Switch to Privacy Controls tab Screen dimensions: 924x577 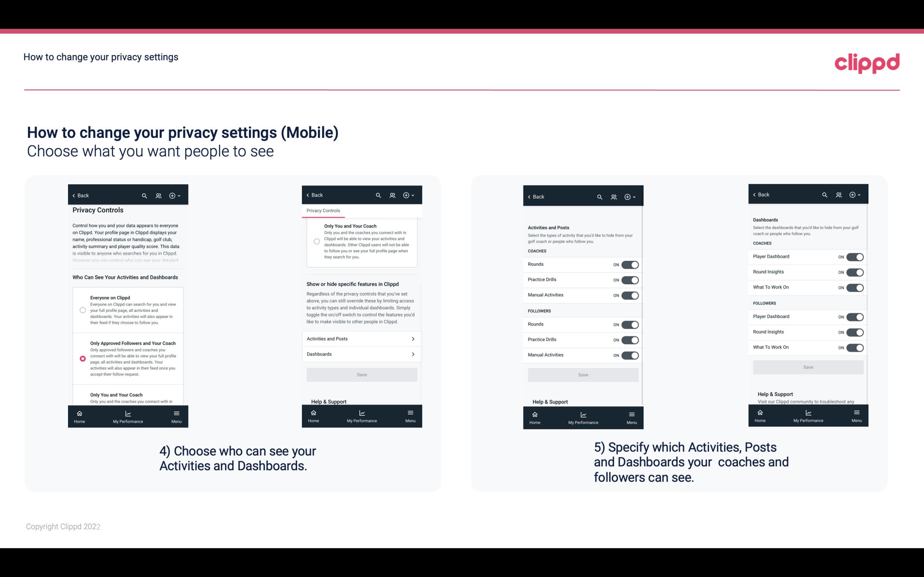(x=323, y=210)
